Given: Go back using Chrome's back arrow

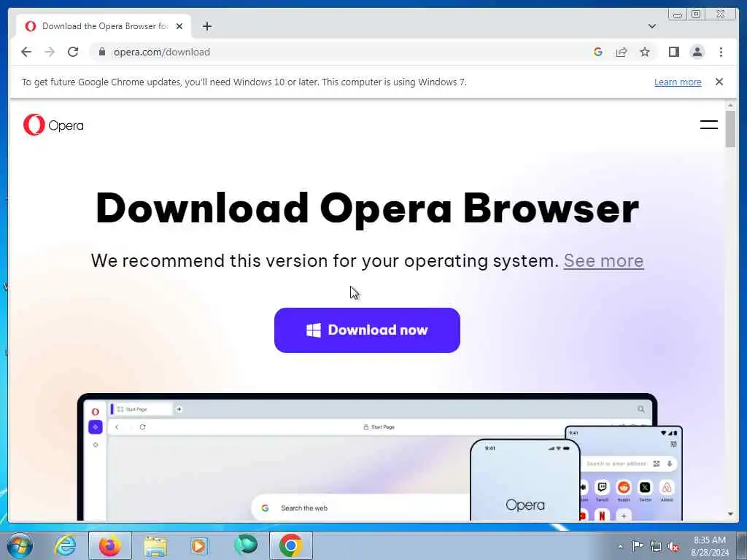Looking at the screenshot, I should (x=26, y=52).
